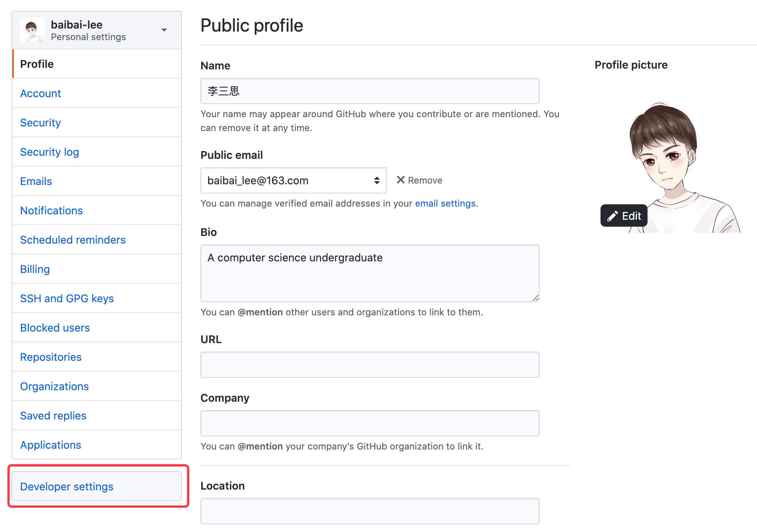Go to the Account settings page
Screen dimensions: 757x532
pos(40,93)
